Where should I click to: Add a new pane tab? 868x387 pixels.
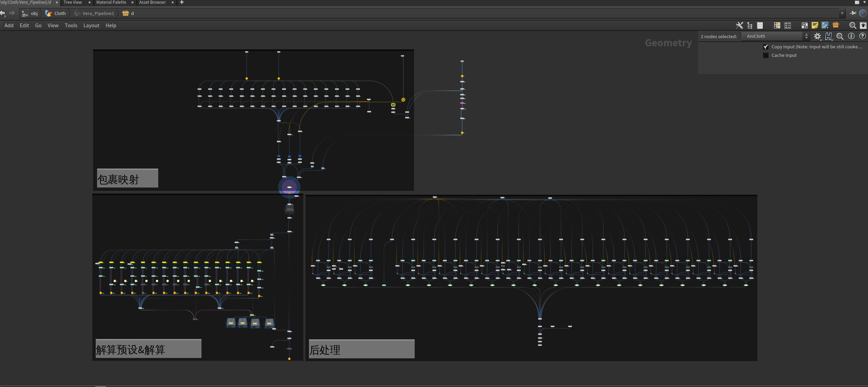pyautogui.click(x=182, y=2)
